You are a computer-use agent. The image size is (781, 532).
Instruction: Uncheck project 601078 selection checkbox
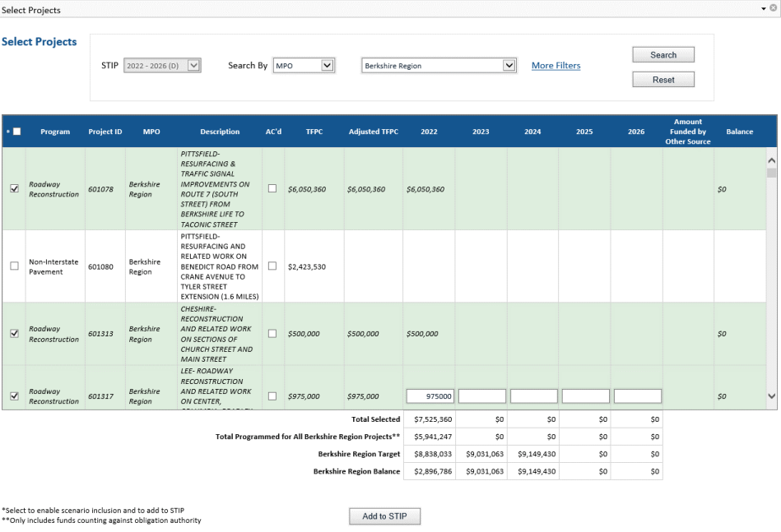14,188
